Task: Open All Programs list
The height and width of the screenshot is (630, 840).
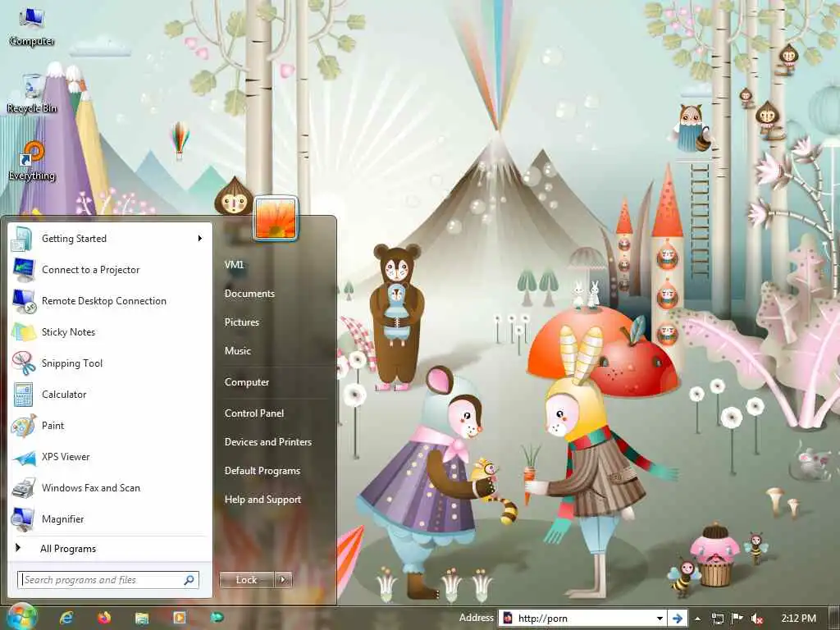Action: pyautogui.click(x=68, y=549)
